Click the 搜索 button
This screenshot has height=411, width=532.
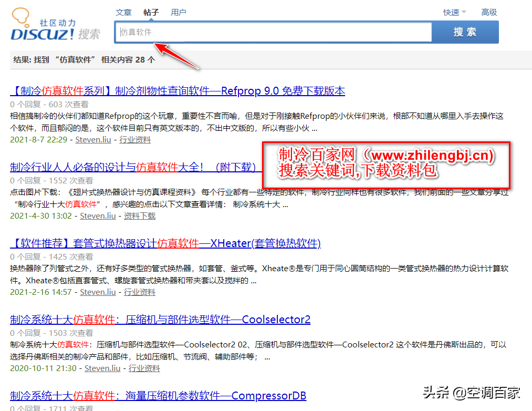point(465,32)
